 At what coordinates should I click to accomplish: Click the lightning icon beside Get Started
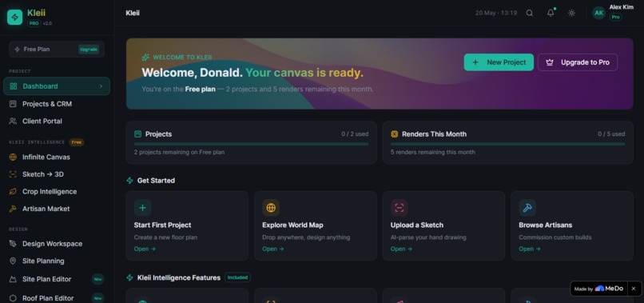129,181
